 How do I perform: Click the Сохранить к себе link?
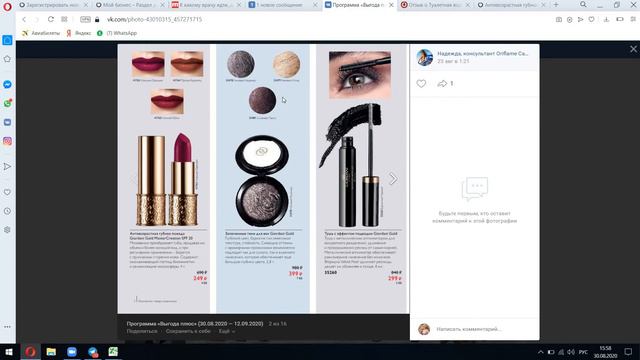pyautogui.click(x=188, y=331)
